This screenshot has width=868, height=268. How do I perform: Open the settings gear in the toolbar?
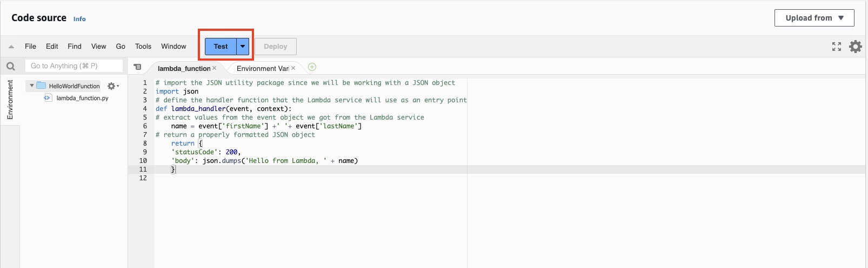coord(855,47)
